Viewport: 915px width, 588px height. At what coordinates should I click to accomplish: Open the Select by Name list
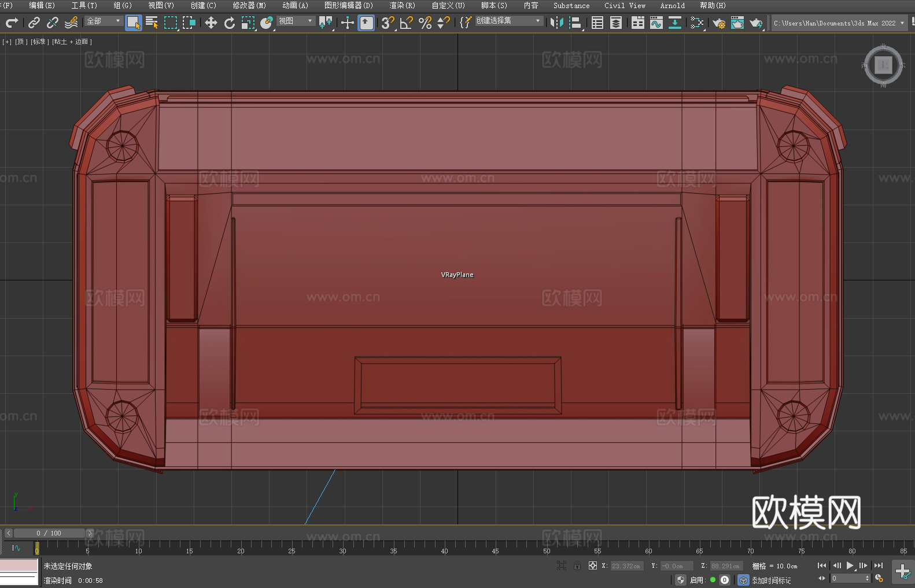click(x=152, y=23)
